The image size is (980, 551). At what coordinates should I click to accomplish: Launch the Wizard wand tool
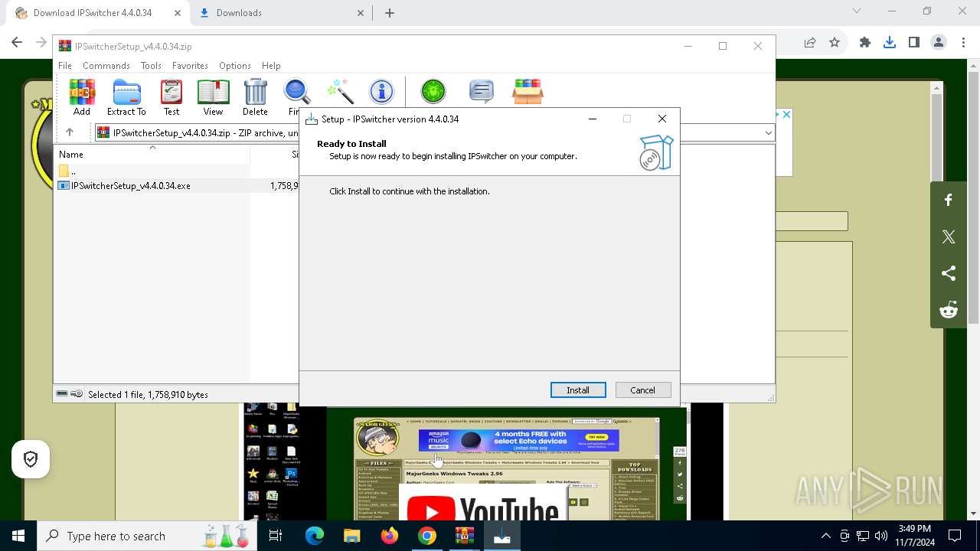pyautogui.click(x=340, y=92)
